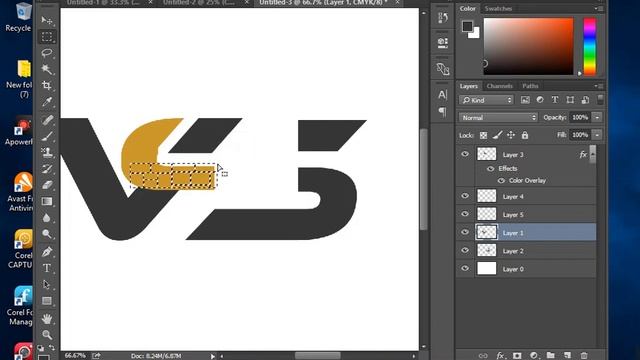Hide Layer 3 with its eye icon
This screenshot has width=640, height=360.
(x=465, y=154)
